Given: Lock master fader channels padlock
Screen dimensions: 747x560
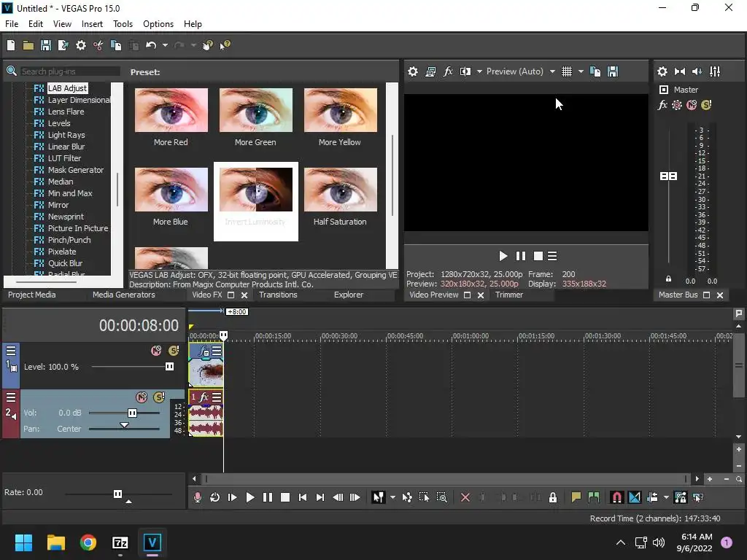Looking at the screenshot, I should [668, 279].
